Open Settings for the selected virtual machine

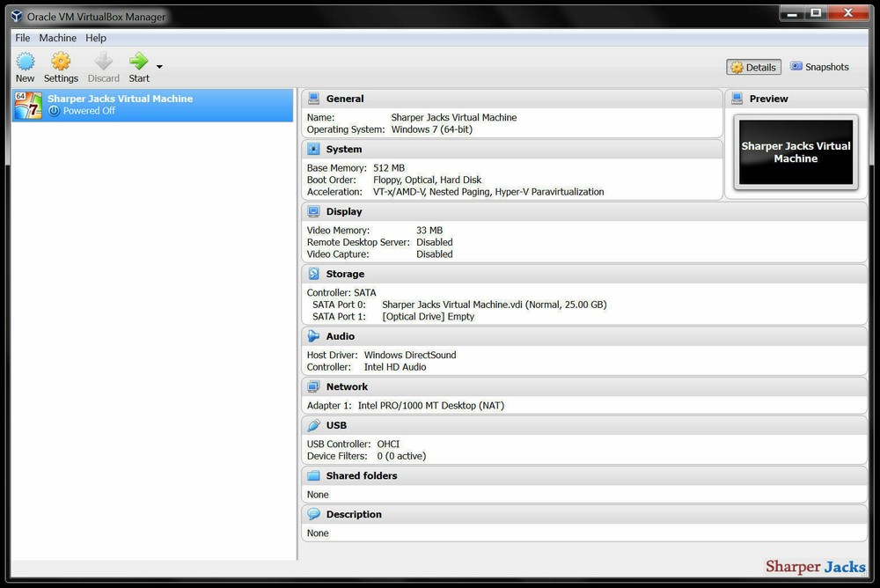click(61, 66)
